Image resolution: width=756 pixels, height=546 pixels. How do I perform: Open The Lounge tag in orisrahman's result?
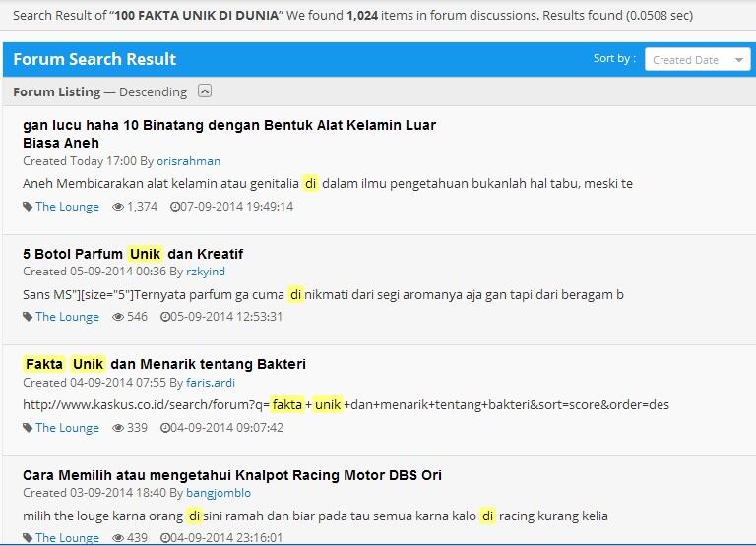pos(68,207)
